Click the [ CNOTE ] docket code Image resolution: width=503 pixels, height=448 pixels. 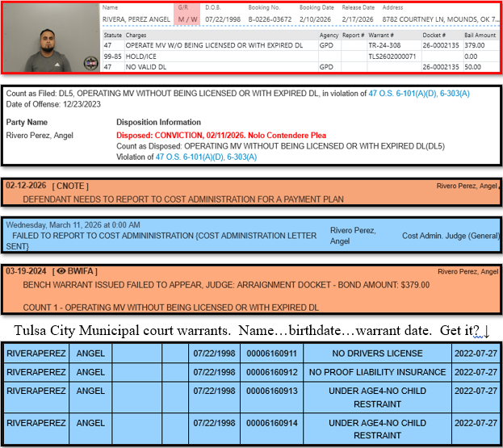[70, 186]
